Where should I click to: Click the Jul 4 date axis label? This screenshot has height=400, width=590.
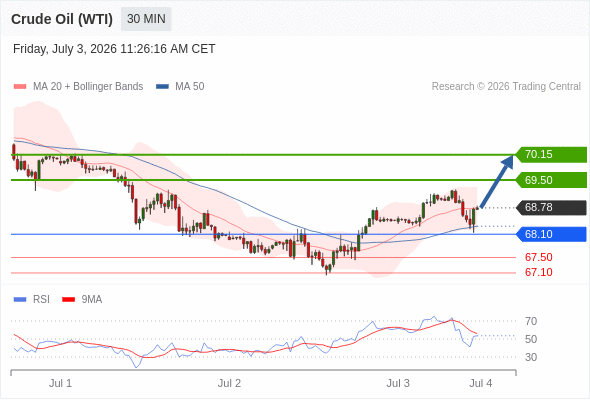point(481,383)
